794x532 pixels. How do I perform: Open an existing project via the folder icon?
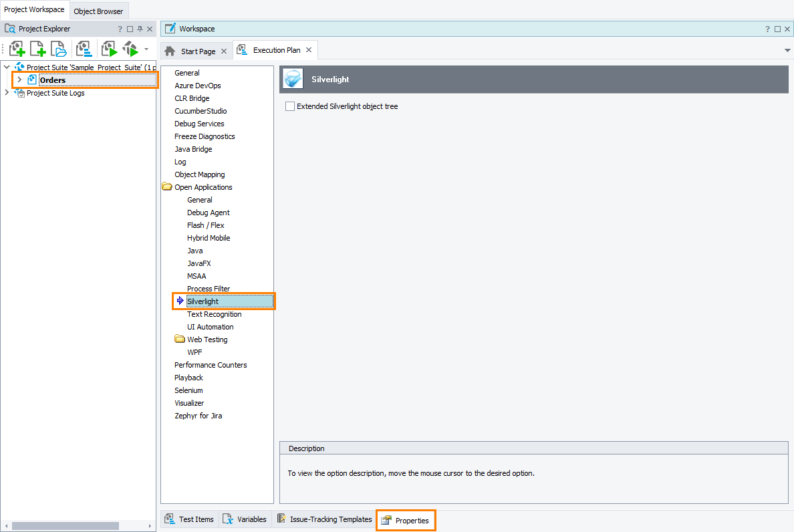click(57, 49)
